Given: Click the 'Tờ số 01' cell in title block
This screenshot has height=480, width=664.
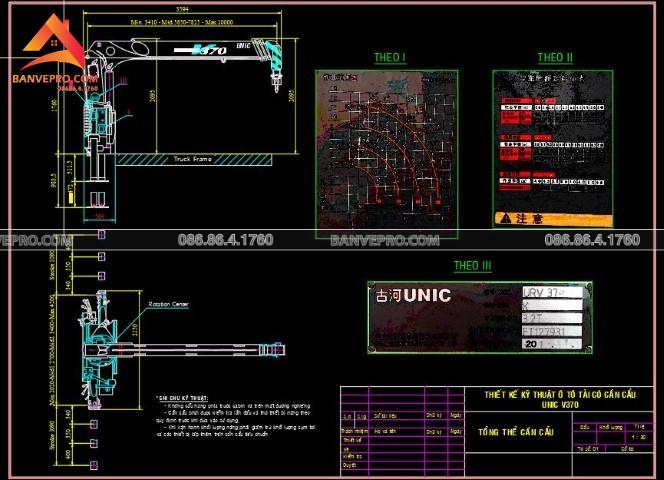Looking at the screenshot, I should 588,448.
